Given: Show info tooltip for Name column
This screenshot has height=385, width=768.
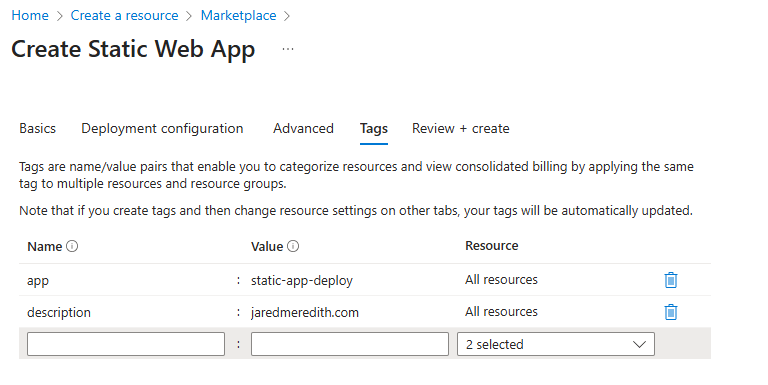Looking at the screenshot, I should coord(72,246).
